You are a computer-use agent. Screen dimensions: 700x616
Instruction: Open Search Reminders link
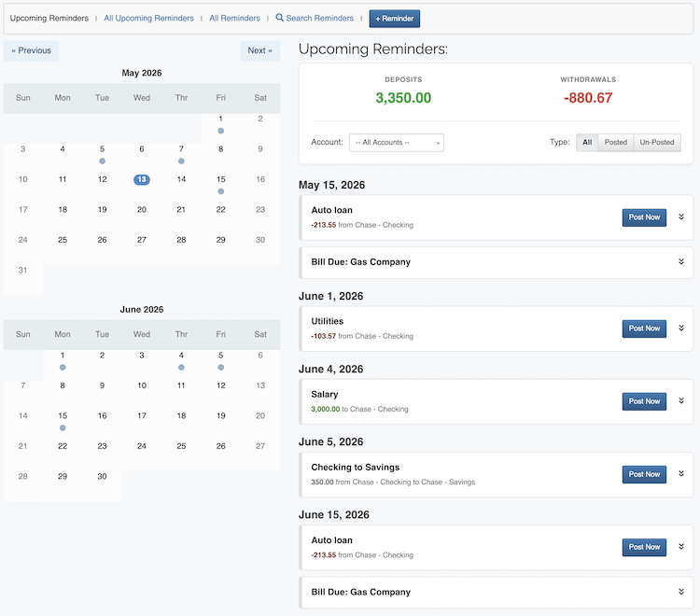click(x=319, y=19)
